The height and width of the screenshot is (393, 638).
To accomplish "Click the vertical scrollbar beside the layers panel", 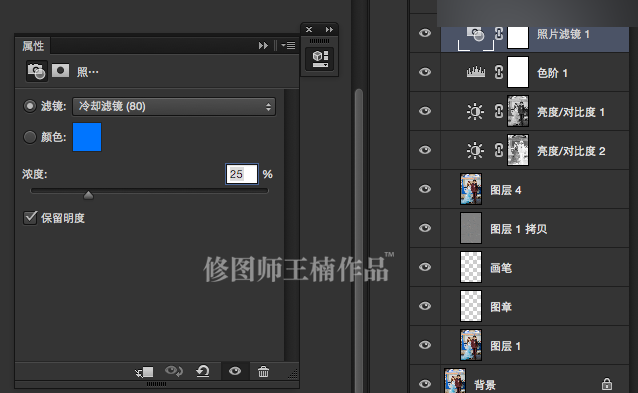I will [358, 240].
